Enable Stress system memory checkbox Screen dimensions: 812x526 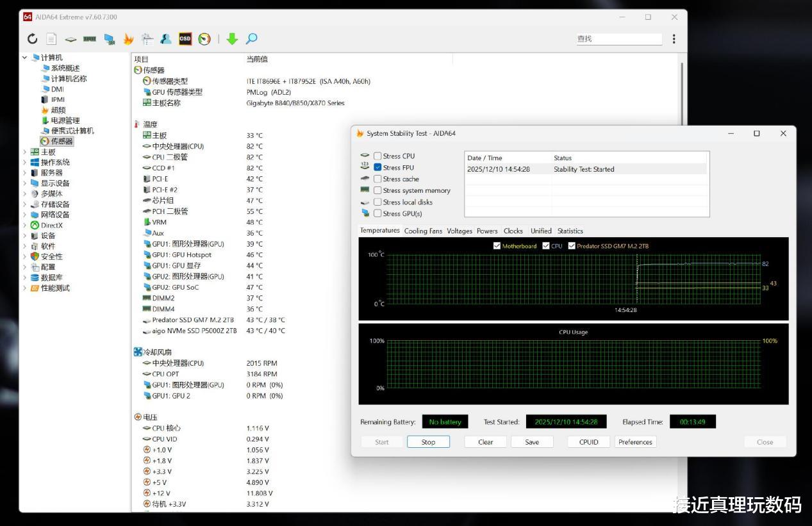click(x=377, y=191)
